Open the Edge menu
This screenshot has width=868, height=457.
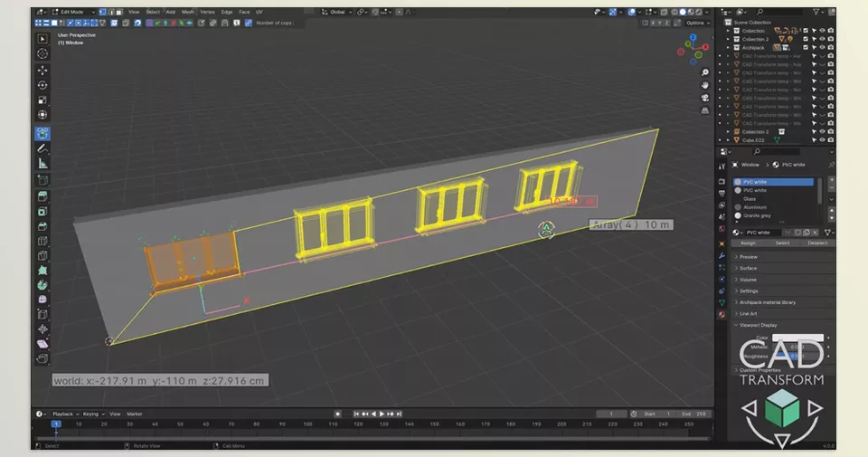(227, 12)
